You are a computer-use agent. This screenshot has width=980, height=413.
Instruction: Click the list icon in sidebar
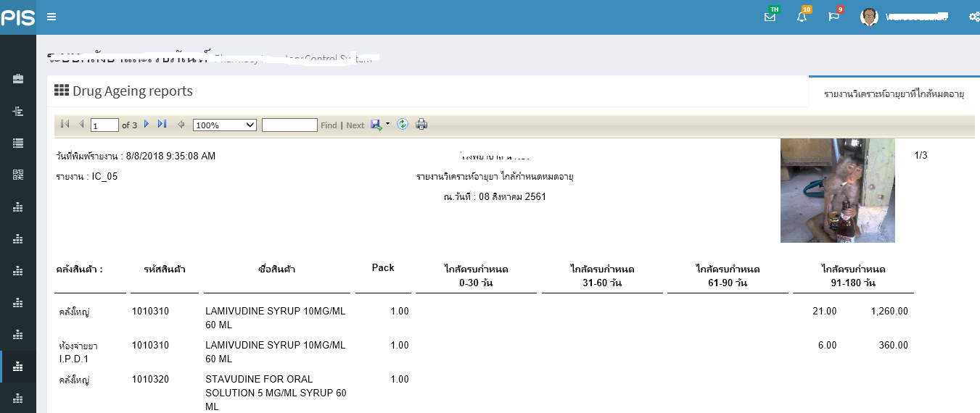[x=18, y=143]
